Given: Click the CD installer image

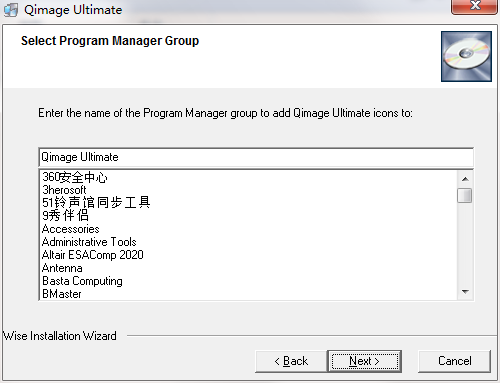Looking at the screenshot, I should (x=466, y=56).
